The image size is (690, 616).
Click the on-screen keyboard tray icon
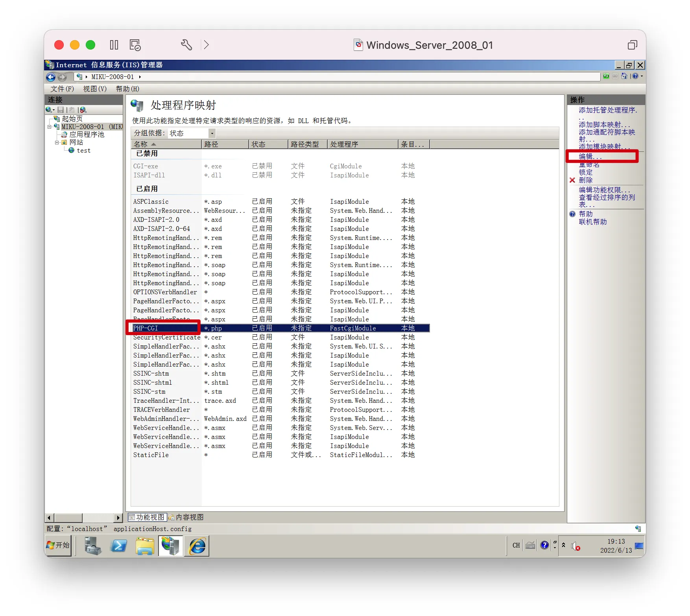point(530,545)
